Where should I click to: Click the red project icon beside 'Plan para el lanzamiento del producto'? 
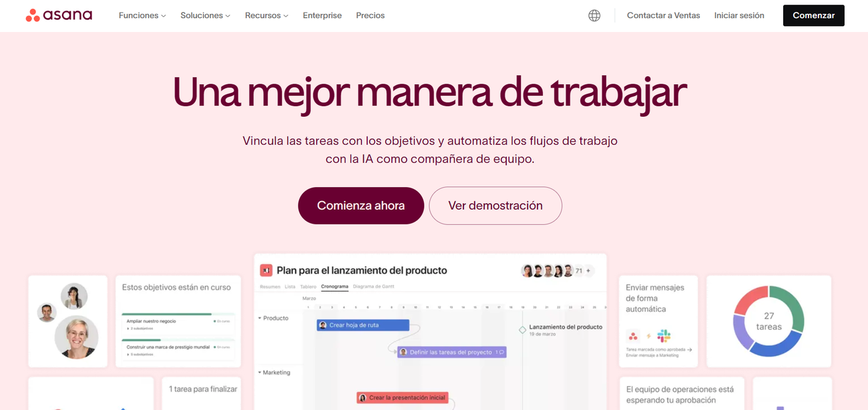point(265,270)
